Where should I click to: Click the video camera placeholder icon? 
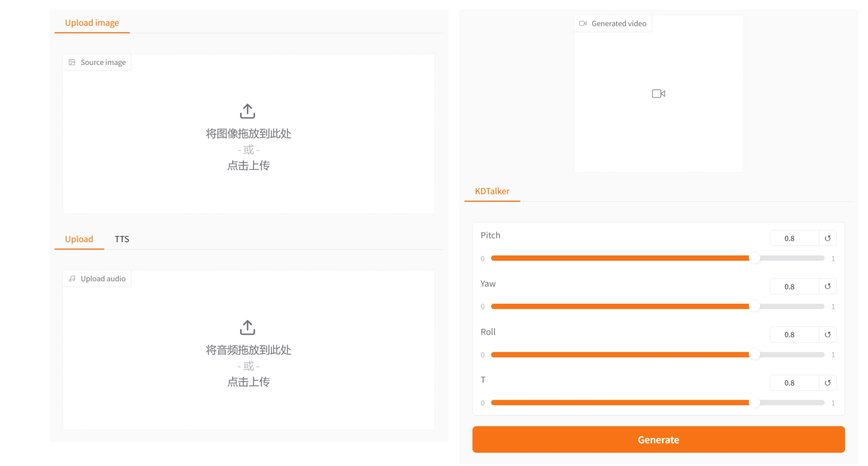pyautogui.click(x=658, y=94)
